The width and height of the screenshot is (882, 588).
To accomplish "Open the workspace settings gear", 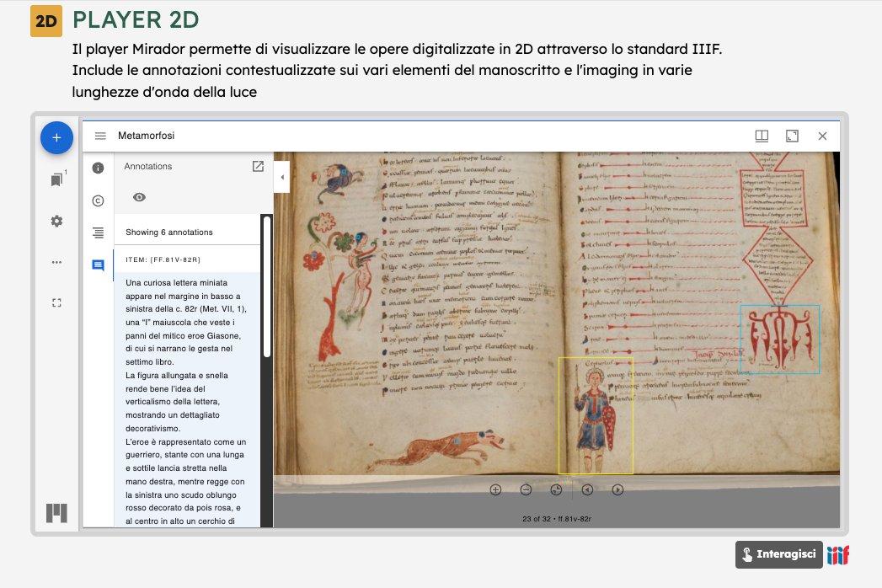I will click(x=56, y=221).
